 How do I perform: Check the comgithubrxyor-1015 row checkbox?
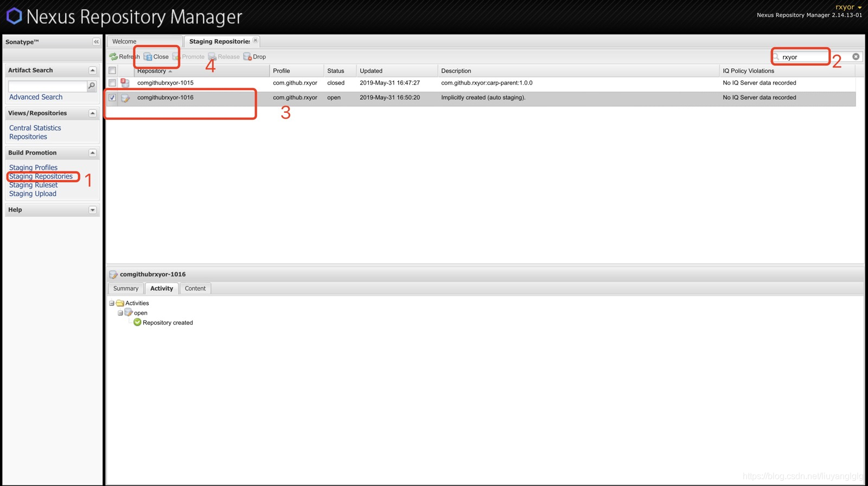(x=112, y=83)
